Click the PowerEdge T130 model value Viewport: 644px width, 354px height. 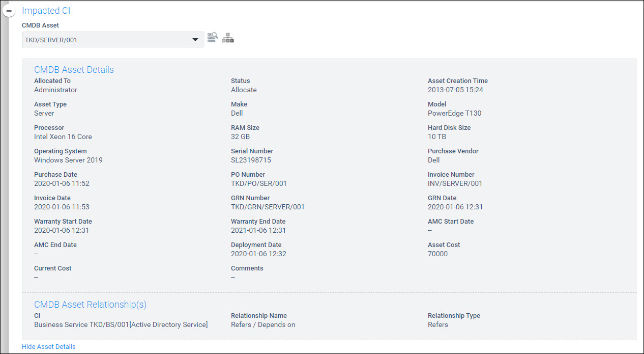(x=454, y=113)
